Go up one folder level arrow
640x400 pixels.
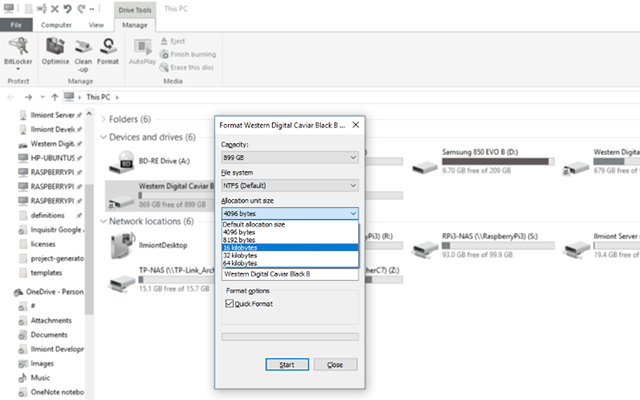55,97
